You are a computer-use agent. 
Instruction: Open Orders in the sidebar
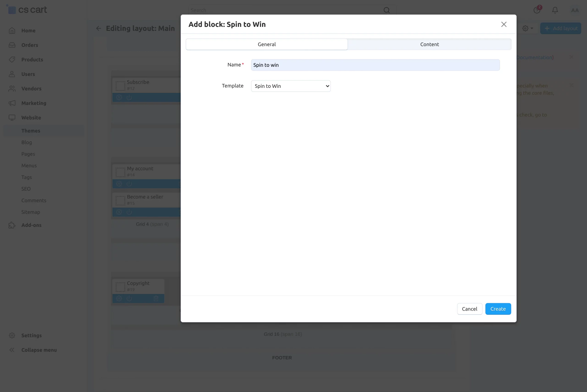(30, 45)
